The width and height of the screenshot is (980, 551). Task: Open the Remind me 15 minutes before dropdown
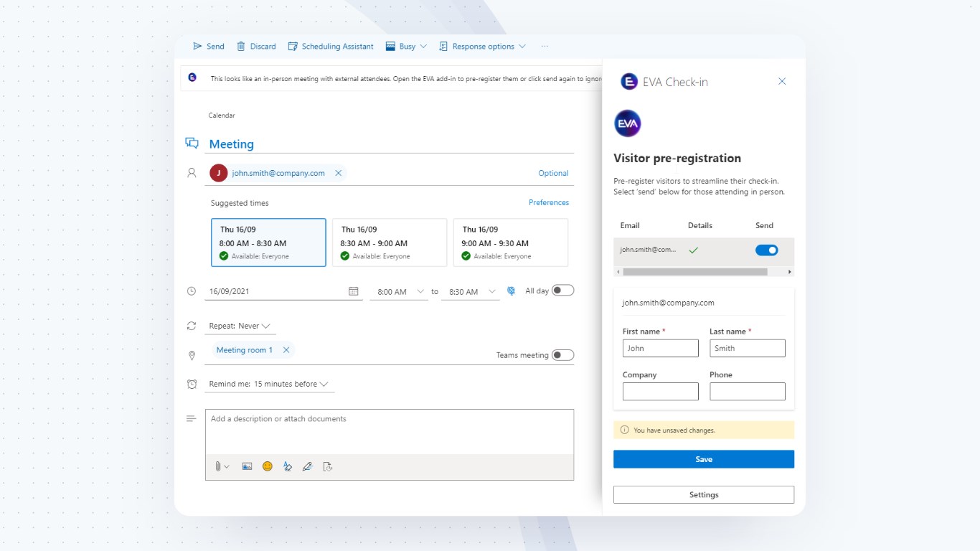(270, 384)
